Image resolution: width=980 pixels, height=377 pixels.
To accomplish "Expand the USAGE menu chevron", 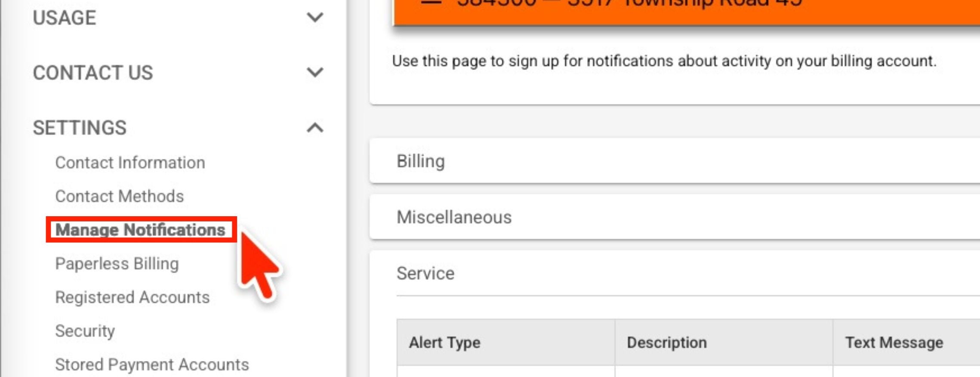I will click(315, 18).
